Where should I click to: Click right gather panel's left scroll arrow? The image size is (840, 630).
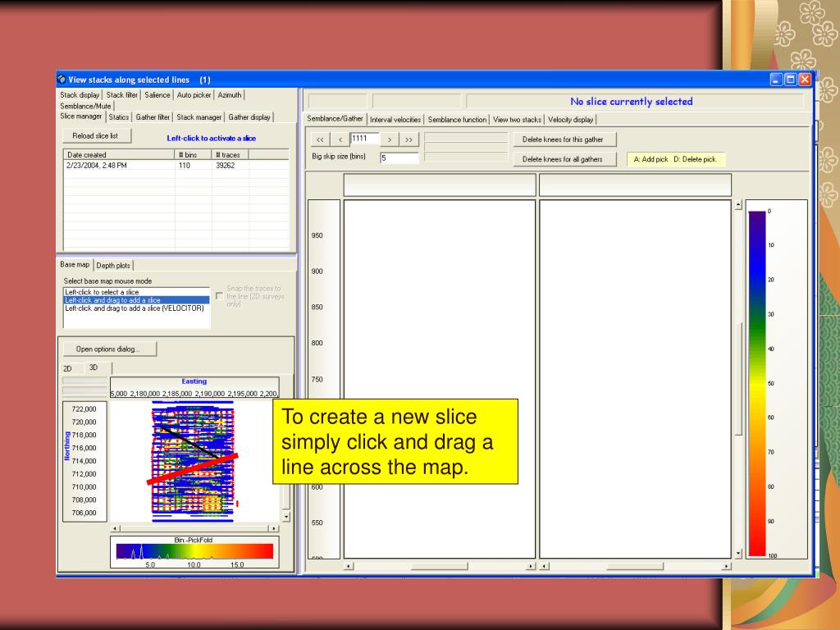point(545,566)
